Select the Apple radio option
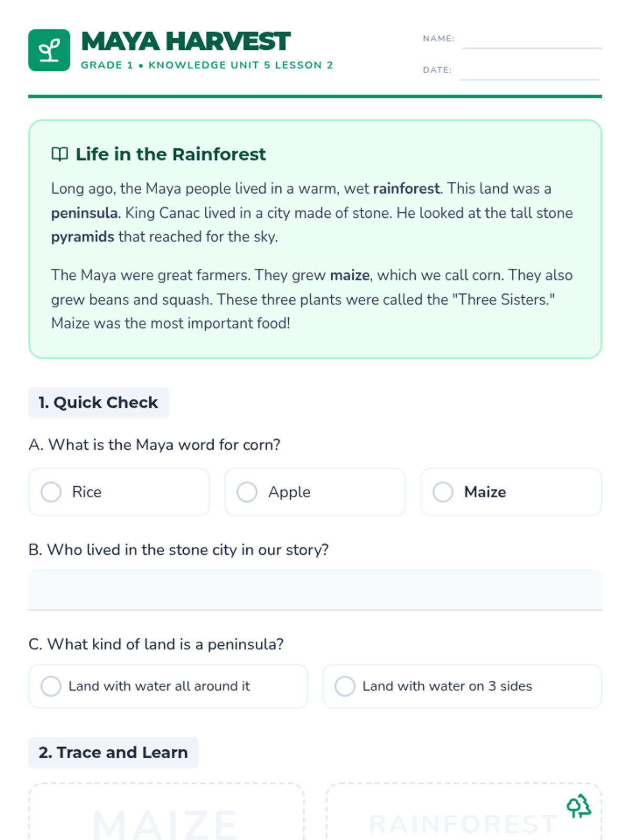Viewport: 630px width, 840px height. (247, 492)
